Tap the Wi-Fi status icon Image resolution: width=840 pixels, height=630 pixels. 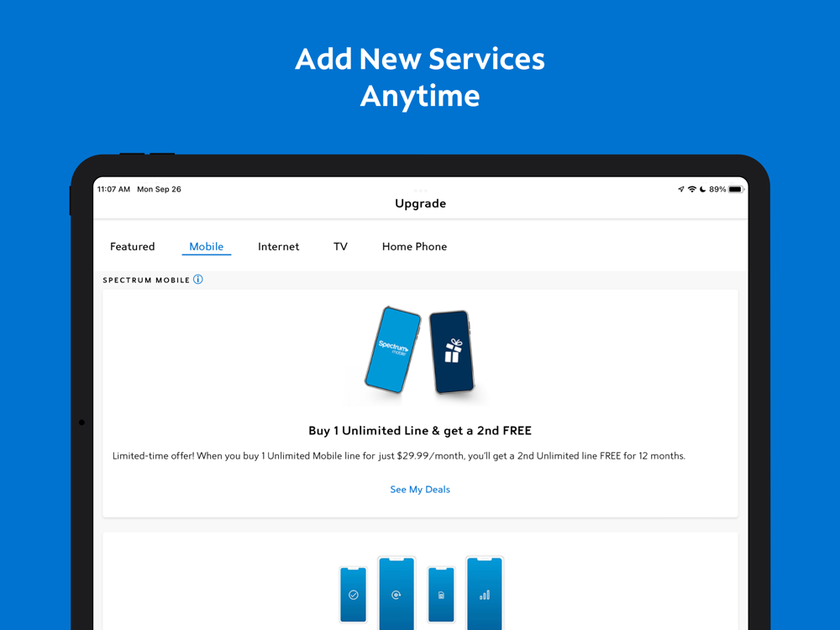[692, 189]
